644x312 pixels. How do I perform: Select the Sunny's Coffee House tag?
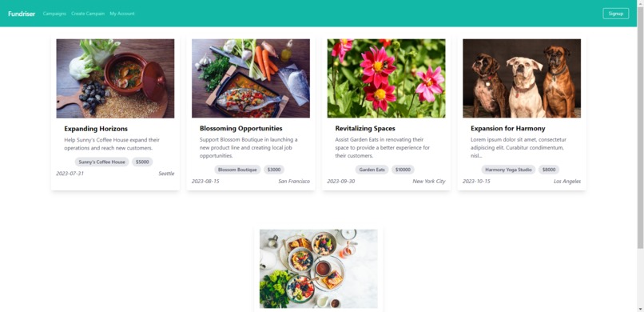tap(101, 162)
